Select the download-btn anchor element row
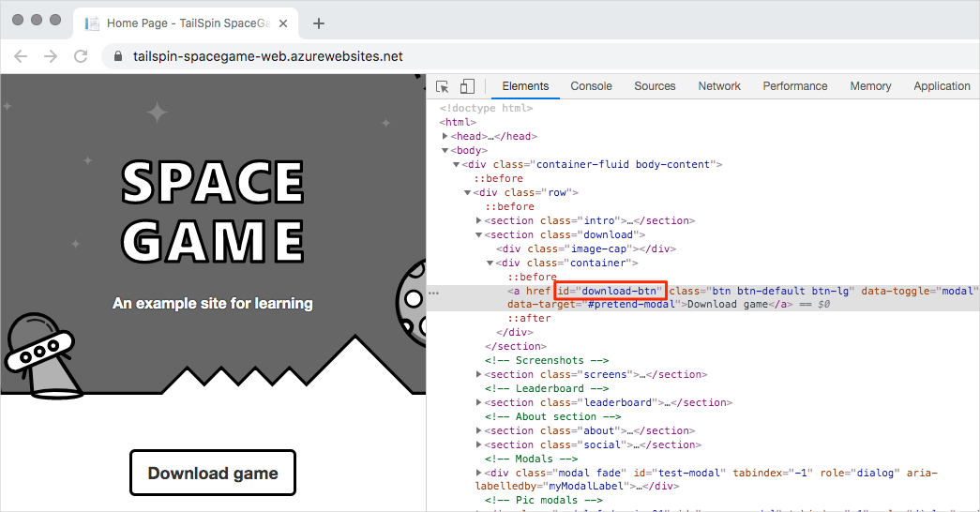The height and width of the screenshot is (512, 980). (703, 297)
